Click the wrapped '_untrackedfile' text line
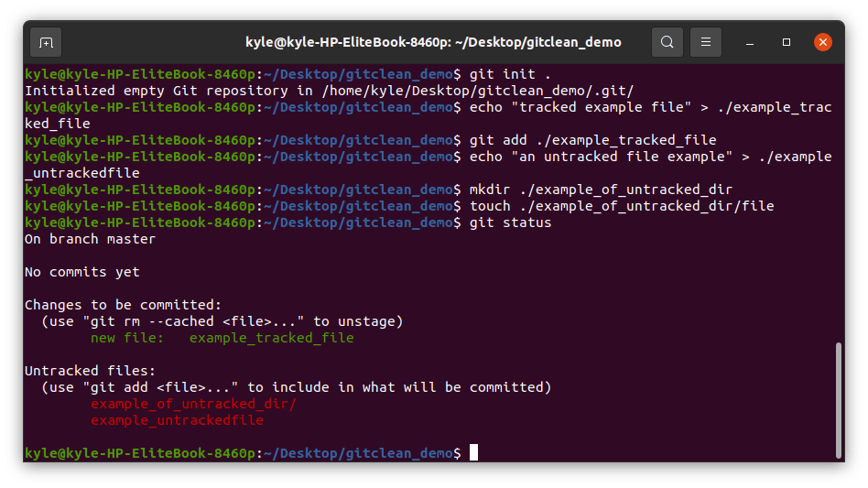Viewport: 868px width, 488px height. tap(81, 173)
